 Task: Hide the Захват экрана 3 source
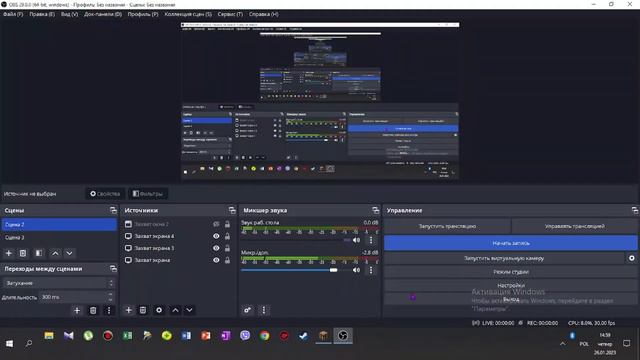(216, 248)
